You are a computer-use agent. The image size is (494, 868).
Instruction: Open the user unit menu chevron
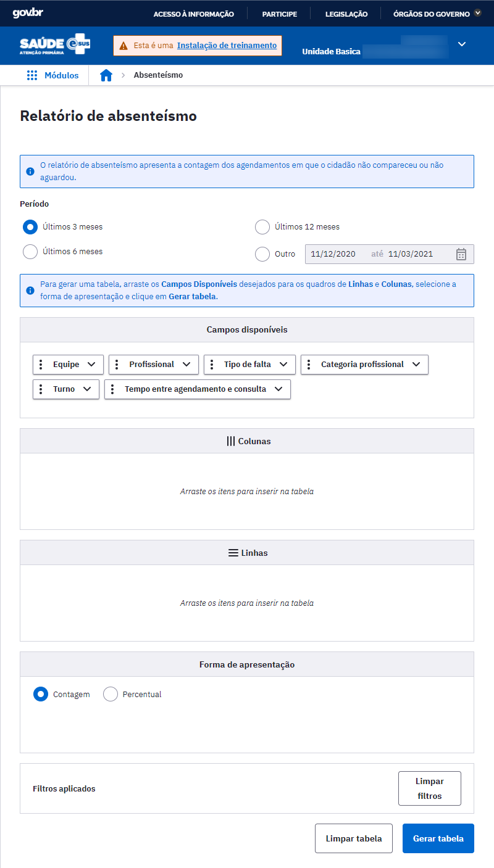coord(462,44)
